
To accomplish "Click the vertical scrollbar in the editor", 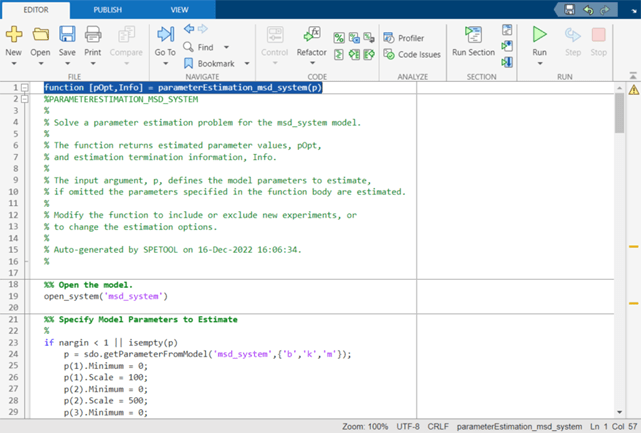I will click(x=619, y=115).
